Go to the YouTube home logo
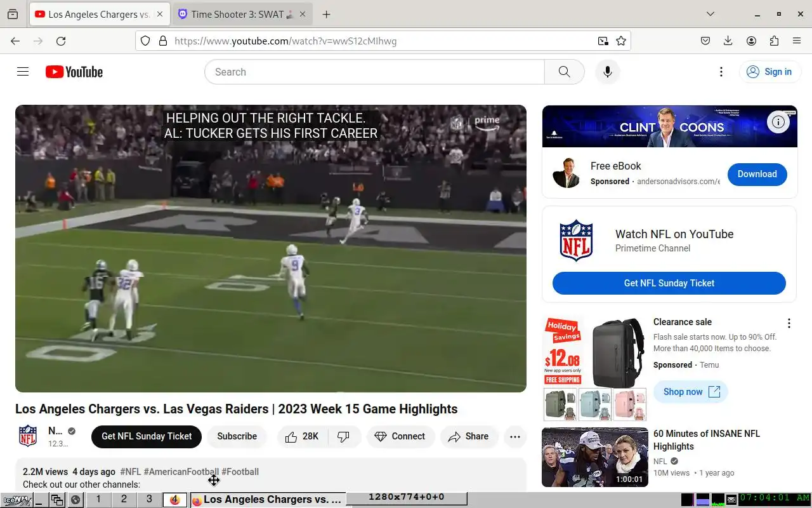Screen dimensions: 812x508 74,72
